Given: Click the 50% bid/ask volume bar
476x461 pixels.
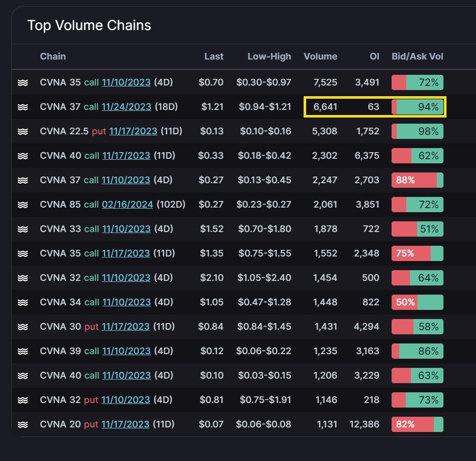Looking at the screenshot, I should (418, 302).
